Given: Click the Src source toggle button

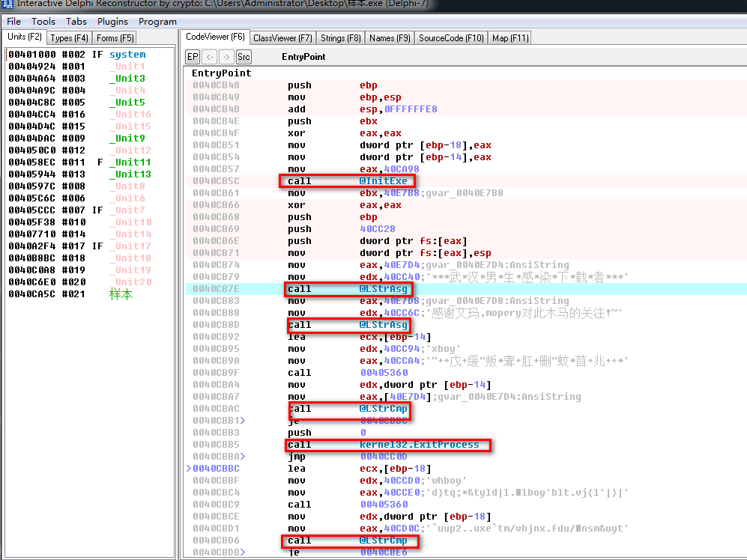Looking at the screenshot, I should point(244,57).
